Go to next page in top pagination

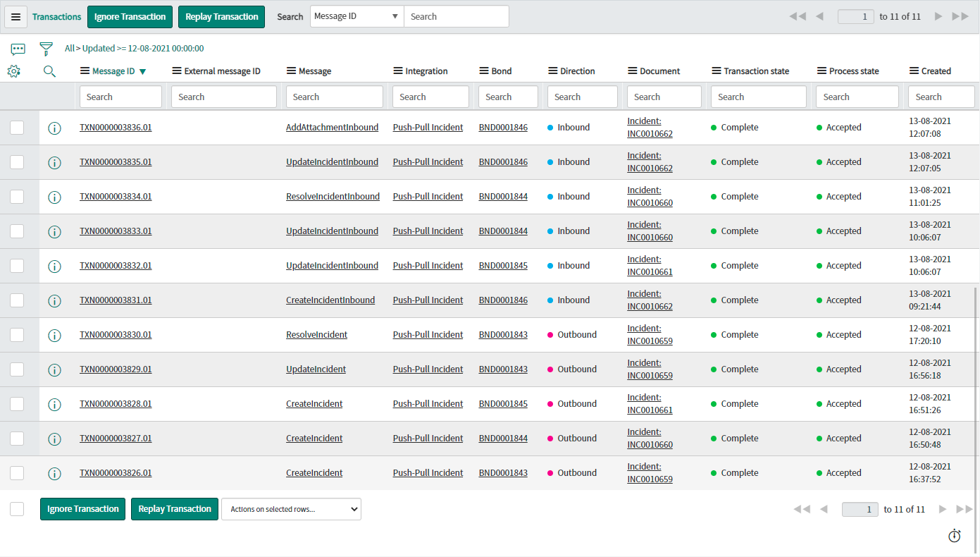click(x=938, y=16)
